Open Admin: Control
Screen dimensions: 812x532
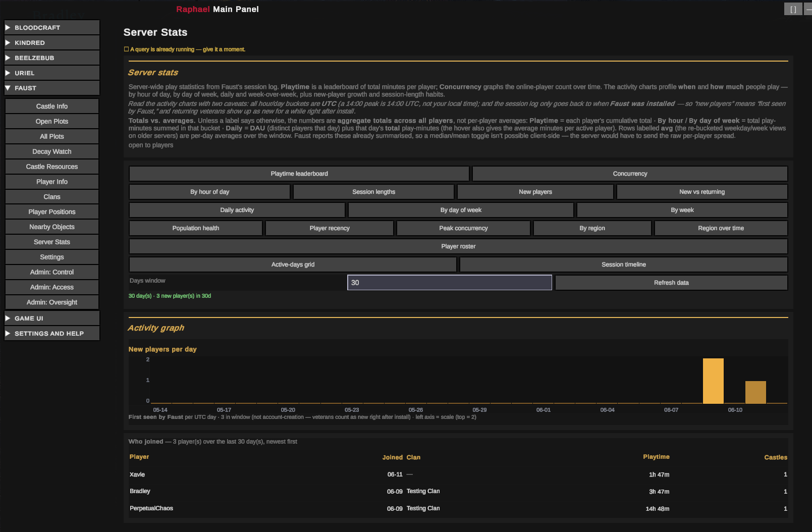[52, 272]
